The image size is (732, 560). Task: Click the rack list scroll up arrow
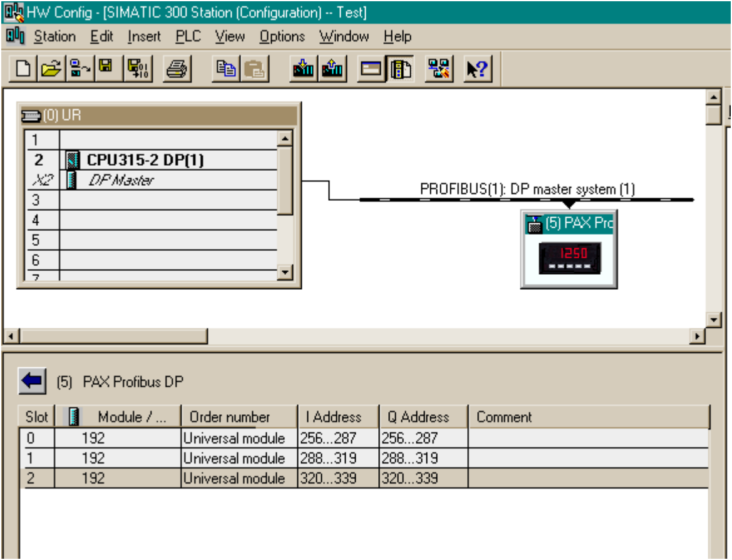click(x=285, y=138)
